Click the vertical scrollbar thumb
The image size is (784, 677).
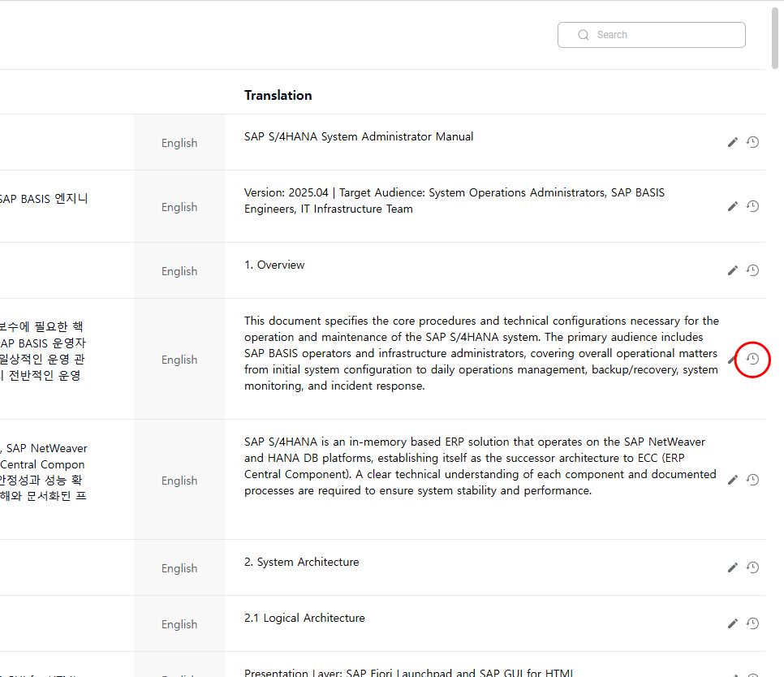pos(777,37)
